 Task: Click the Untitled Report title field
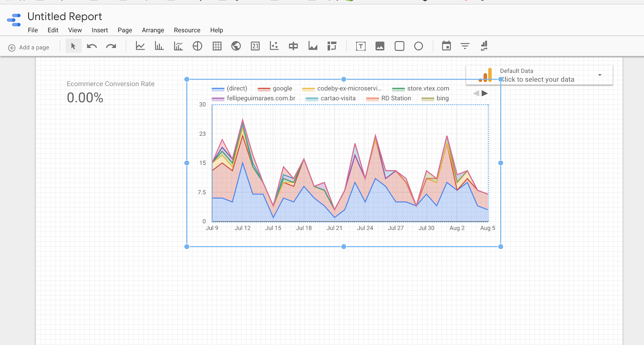(65, 17)
